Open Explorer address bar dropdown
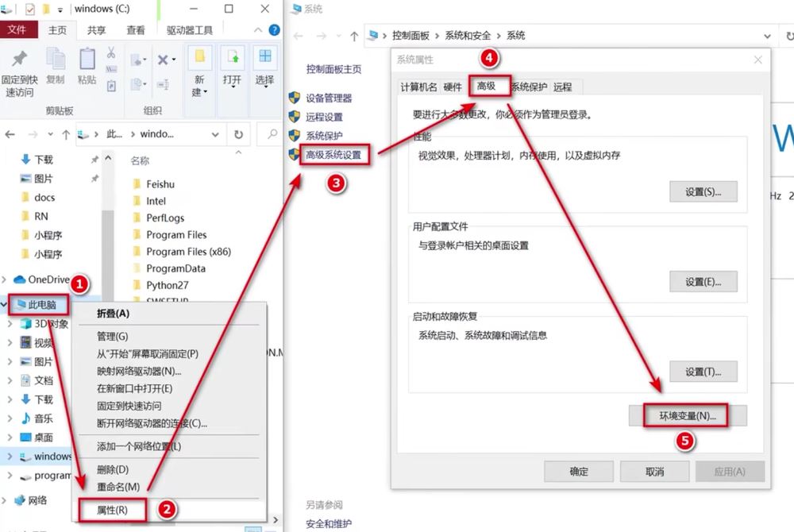 pyautogui.click(x=215, y=135)
